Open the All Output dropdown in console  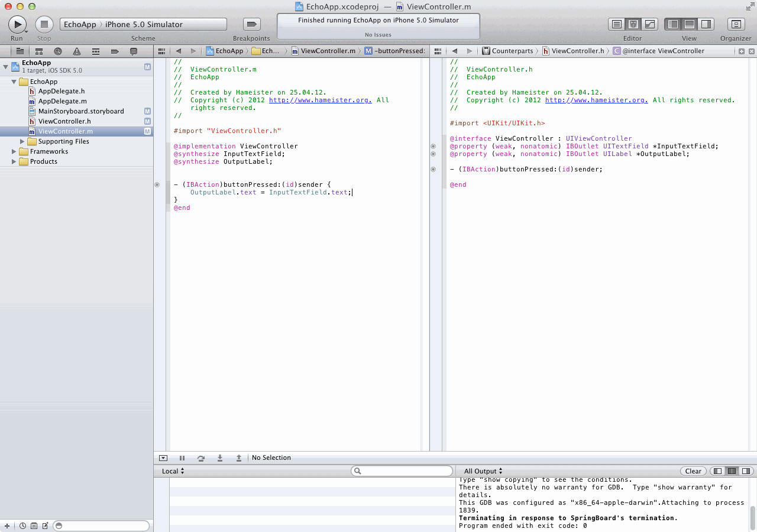(483, 471)
